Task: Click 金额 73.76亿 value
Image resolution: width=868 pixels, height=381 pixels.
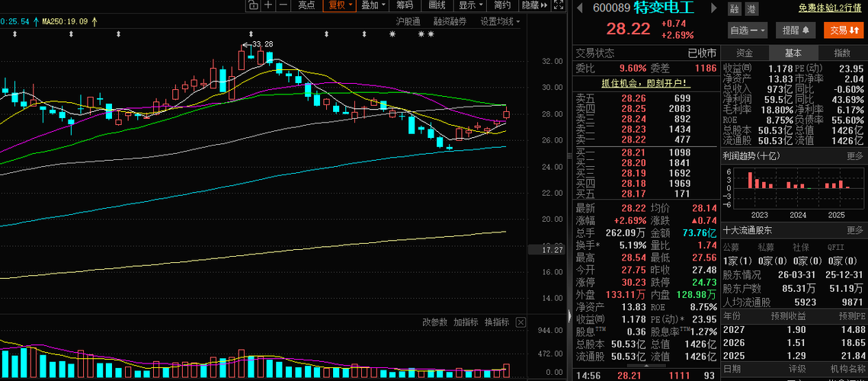Action: 700,232
